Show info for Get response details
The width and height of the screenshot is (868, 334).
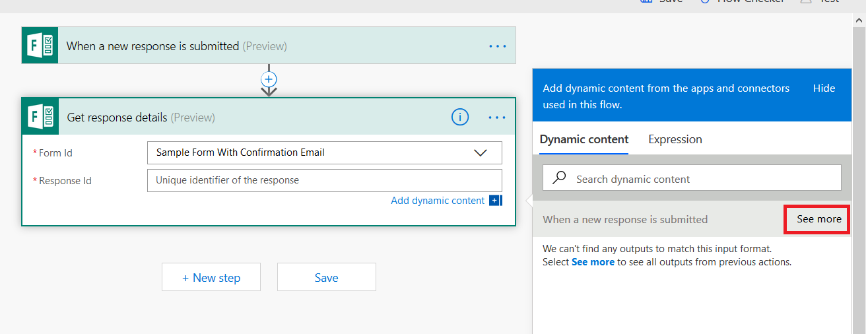tap(459, 117)
